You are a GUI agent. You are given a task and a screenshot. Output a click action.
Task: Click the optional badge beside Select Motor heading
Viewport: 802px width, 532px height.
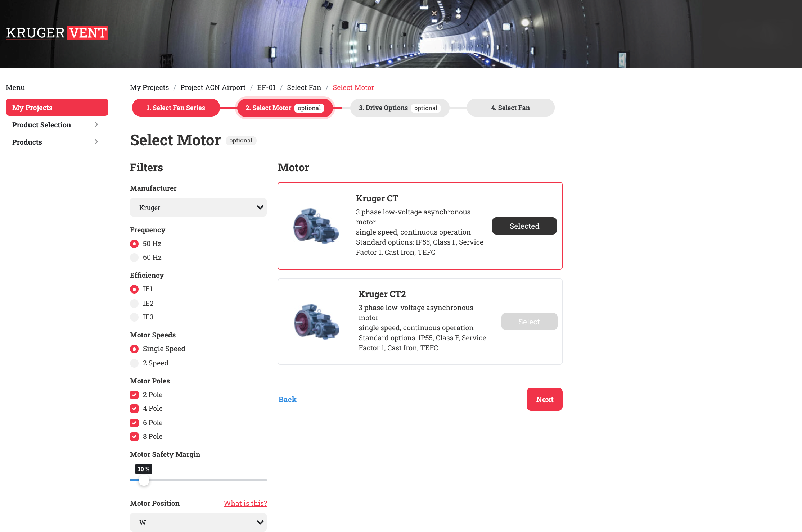pos(241,140)
